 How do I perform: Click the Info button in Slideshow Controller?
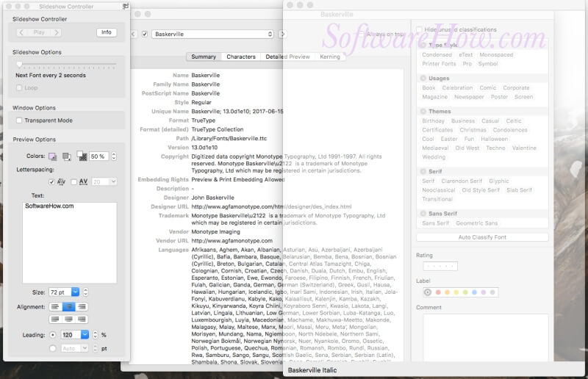107,32
